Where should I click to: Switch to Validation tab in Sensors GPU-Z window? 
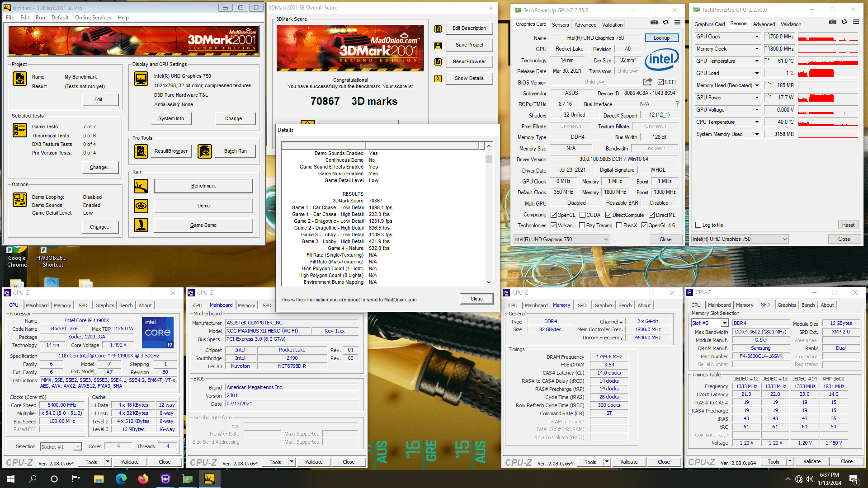pos(791,24)
